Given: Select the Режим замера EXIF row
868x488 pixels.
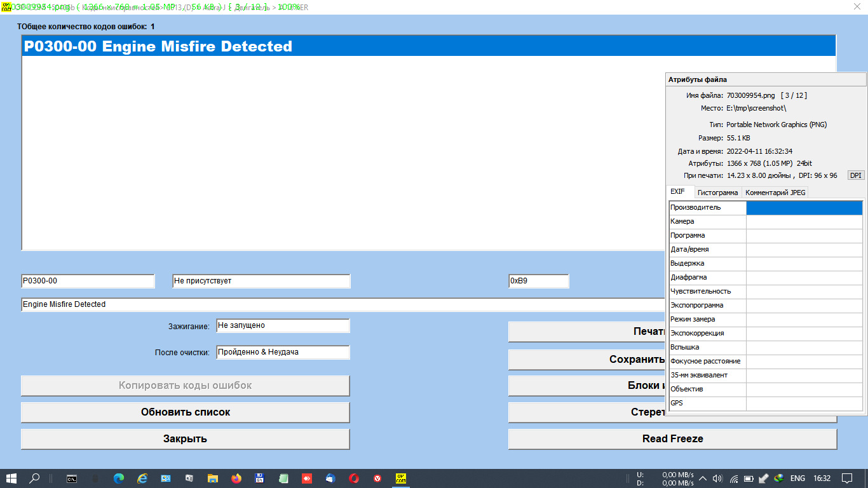Looking at the screenshot, I should [766, 320].
